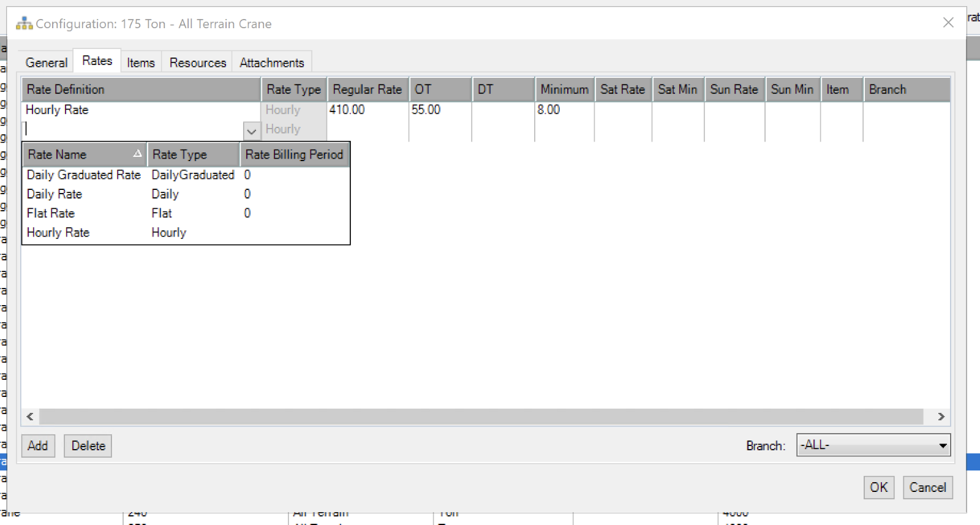Select the Rates tab

tap(97, 61)
